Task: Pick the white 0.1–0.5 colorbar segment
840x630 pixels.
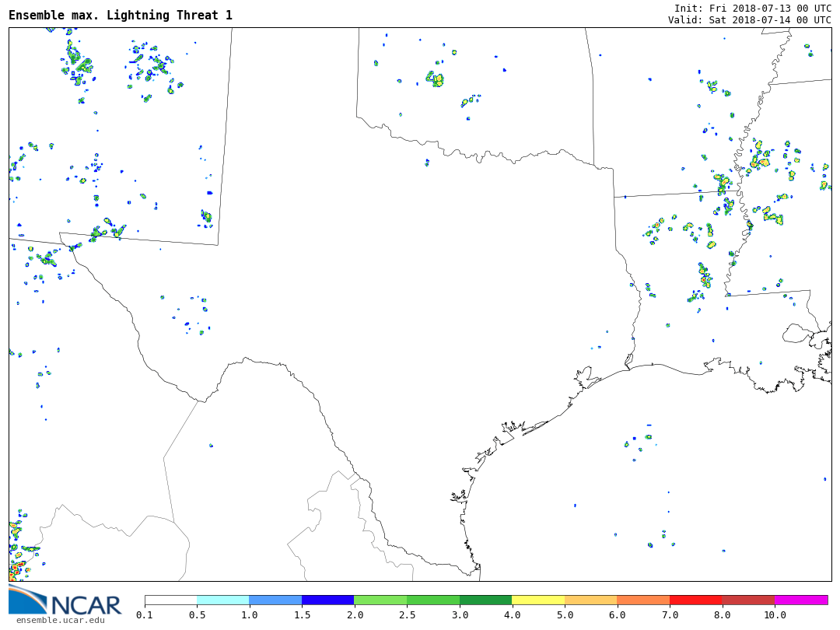Action: pos(170,600)
